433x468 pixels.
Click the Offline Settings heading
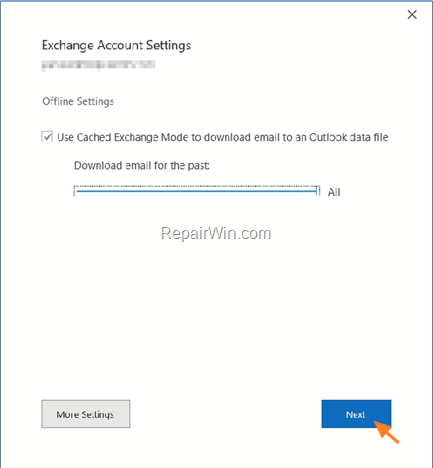click(78, 101)
